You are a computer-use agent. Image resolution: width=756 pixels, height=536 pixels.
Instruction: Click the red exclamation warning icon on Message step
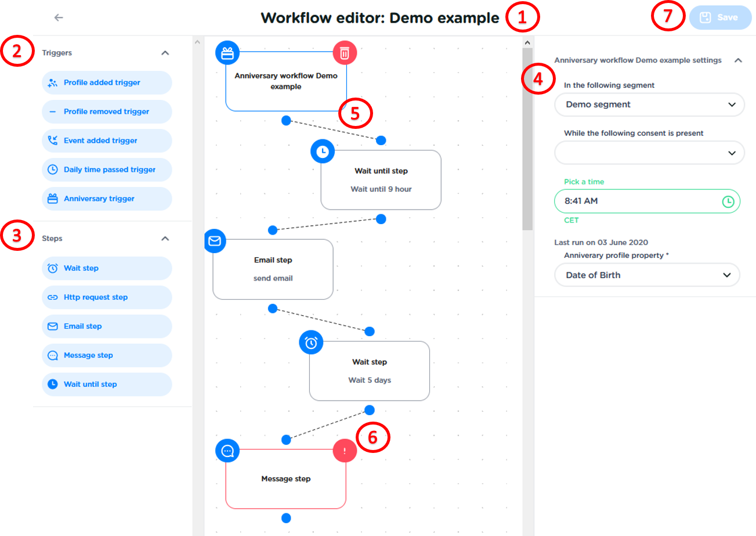[x=345, y=451]
